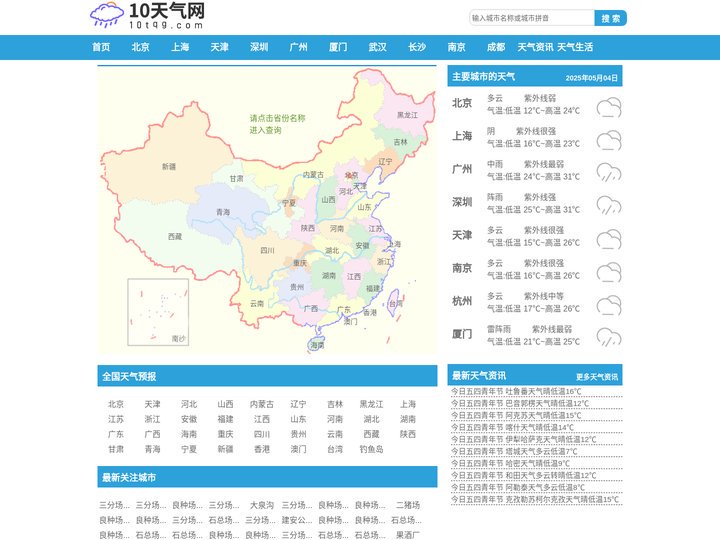Screen dimensions: 720x540
Task: Select 黑龙江 province on the map
Action: tap(407, 115)
